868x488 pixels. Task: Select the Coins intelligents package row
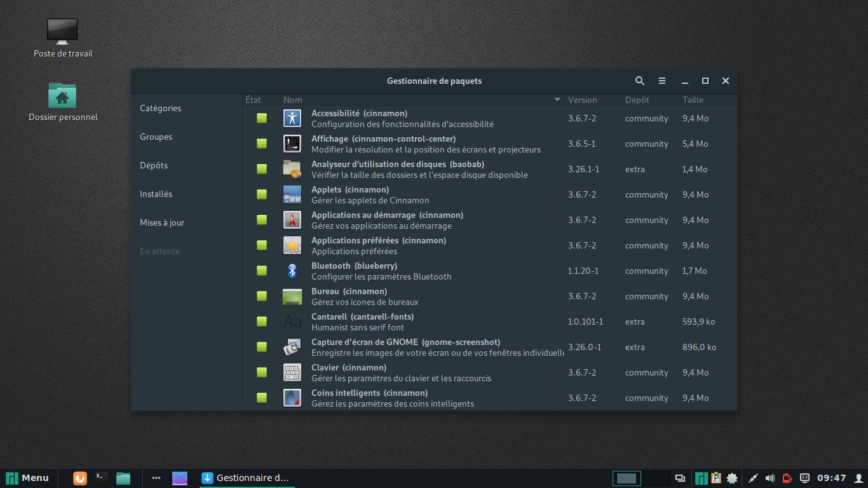[x=490, y=398]
